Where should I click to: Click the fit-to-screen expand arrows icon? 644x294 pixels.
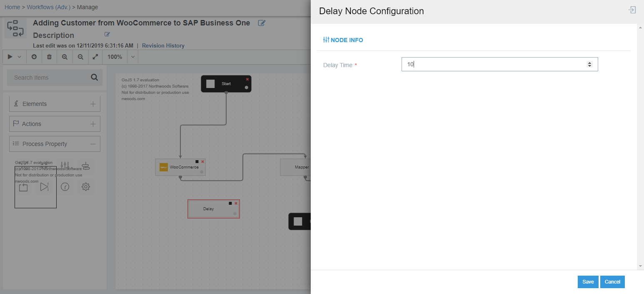tap(95, 57)
